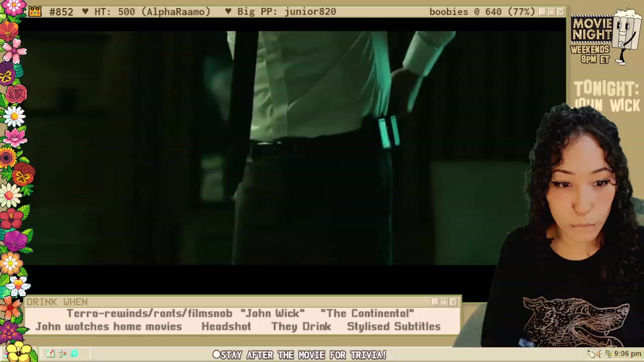Click 'boobies @ 640 (77%)' goal text
This screenshot has width=644, height=362.
(x=482, y=12)
